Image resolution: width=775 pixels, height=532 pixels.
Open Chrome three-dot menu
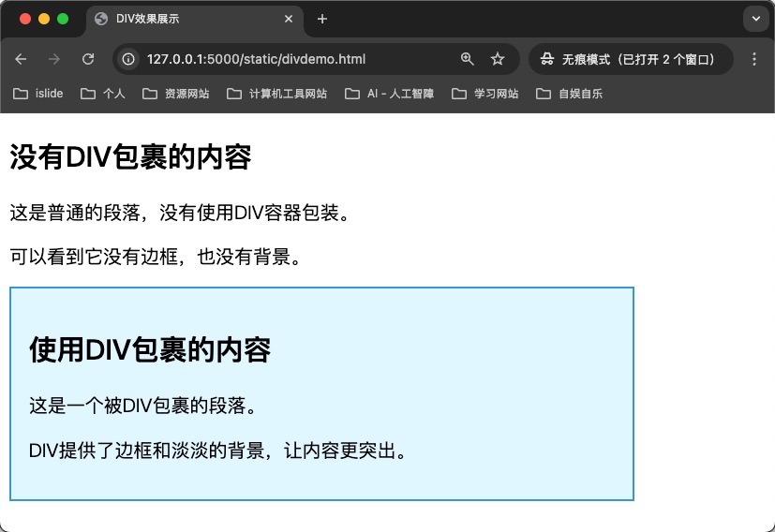(754, 59)
